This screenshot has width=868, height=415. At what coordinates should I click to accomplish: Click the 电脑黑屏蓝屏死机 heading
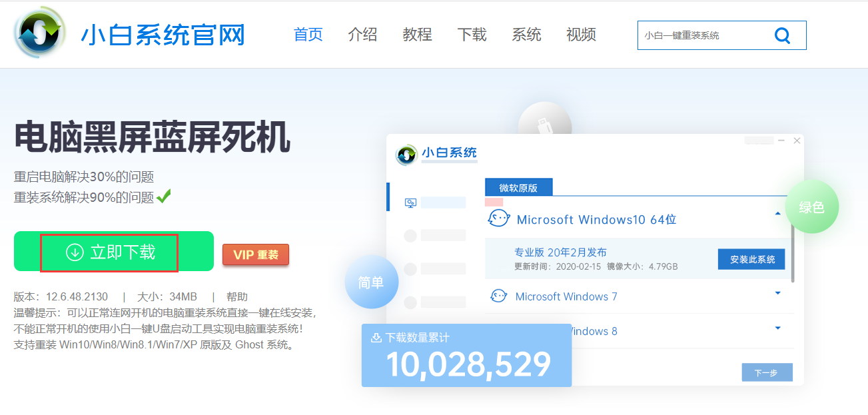tap(152, 138)
